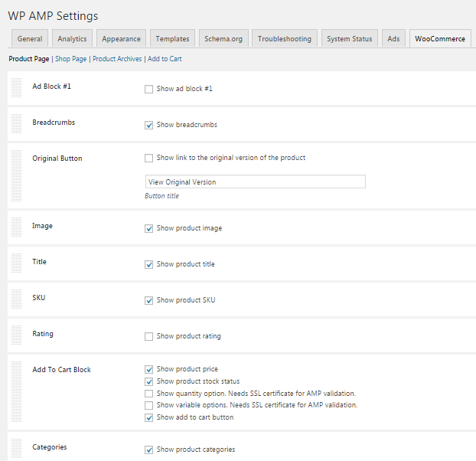This screenshot has width=476, height=461.
Task: Switch to the Ads tab
Action: [x=393, y=38]
